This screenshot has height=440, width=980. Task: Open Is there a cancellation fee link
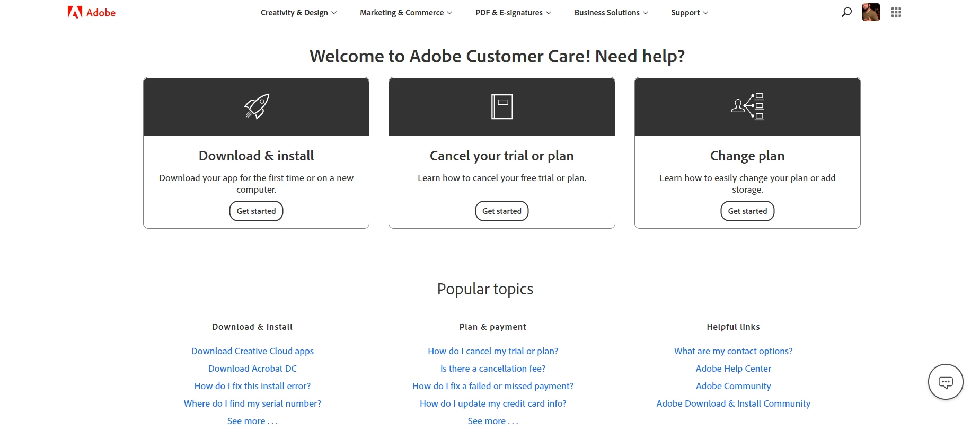pyautogui.click(x=493, y=369)
